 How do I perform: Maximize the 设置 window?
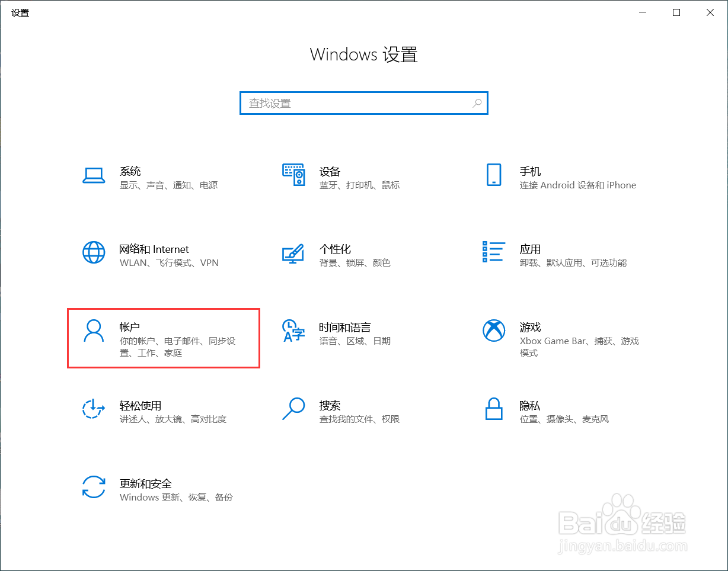point(676,12)
